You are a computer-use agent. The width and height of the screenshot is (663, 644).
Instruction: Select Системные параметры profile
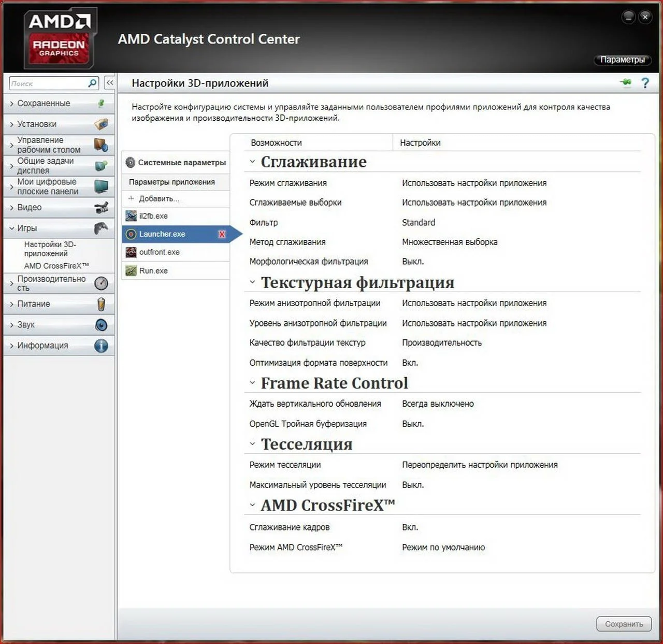click(176, 162)
